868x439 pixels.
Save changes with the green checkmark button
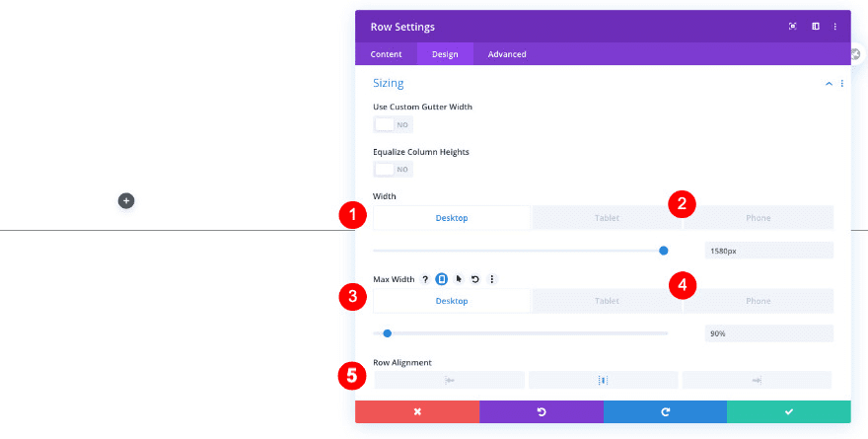[x=788, y=411]
